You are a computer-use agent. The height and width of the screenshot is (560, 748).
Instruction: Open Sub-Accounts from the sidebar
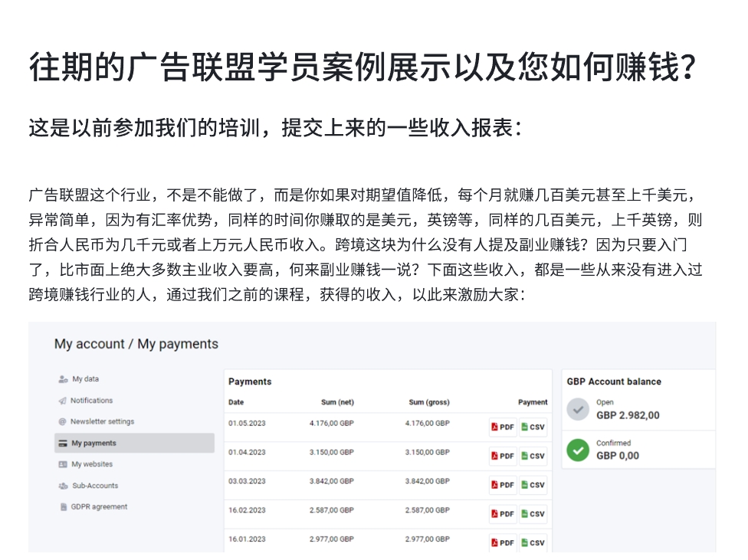[94, 486]
